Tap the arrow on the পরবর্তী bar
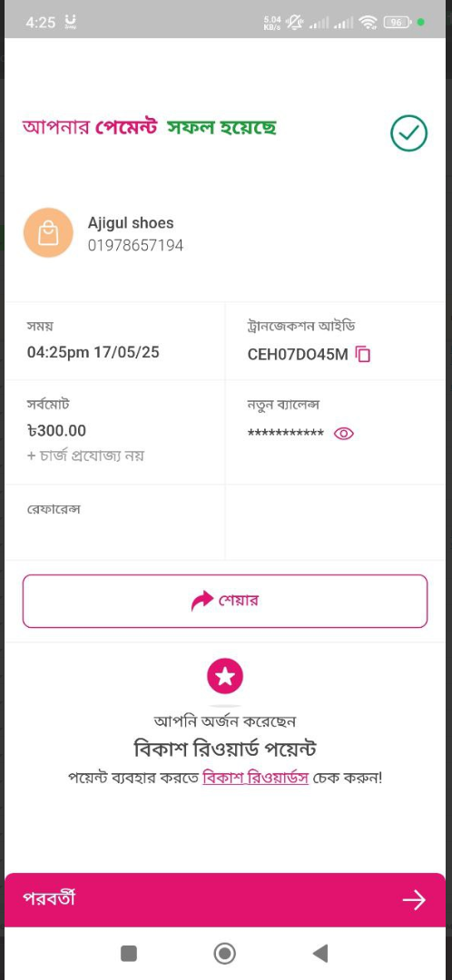Screen dimensions: 452x980 click(x=413, y=900)
